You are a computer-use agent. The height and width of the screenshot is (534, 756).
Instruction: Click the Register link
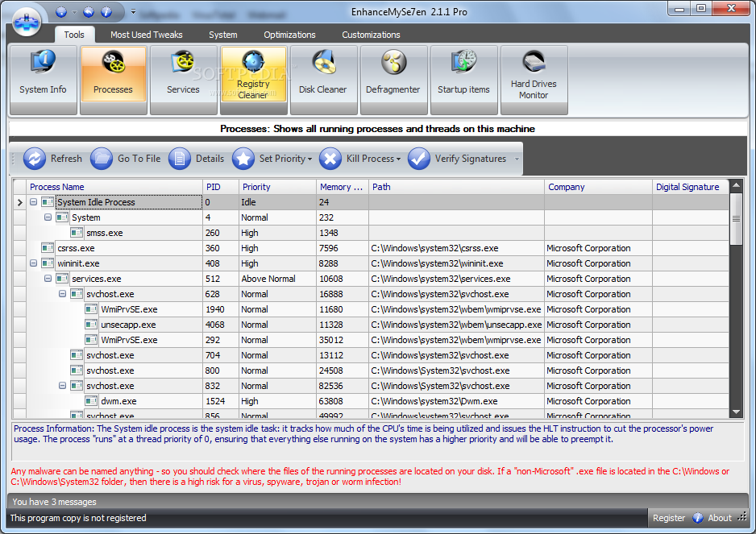point(669,518)
